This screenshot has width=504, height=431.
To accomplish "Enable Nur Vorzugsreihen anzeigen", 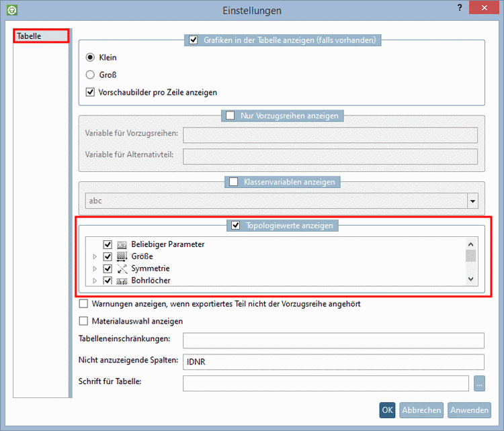I will (230, 115).
